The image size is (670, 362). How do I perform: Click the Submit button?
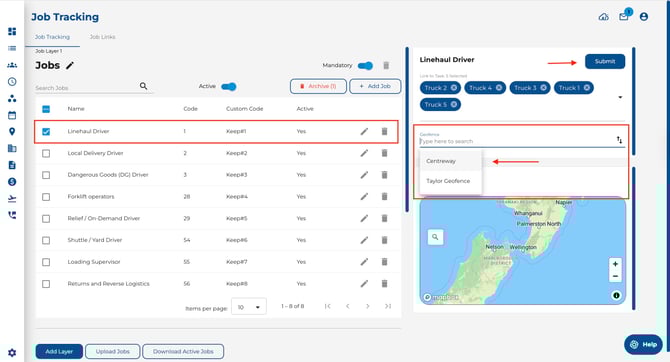(x=605, y=61)
